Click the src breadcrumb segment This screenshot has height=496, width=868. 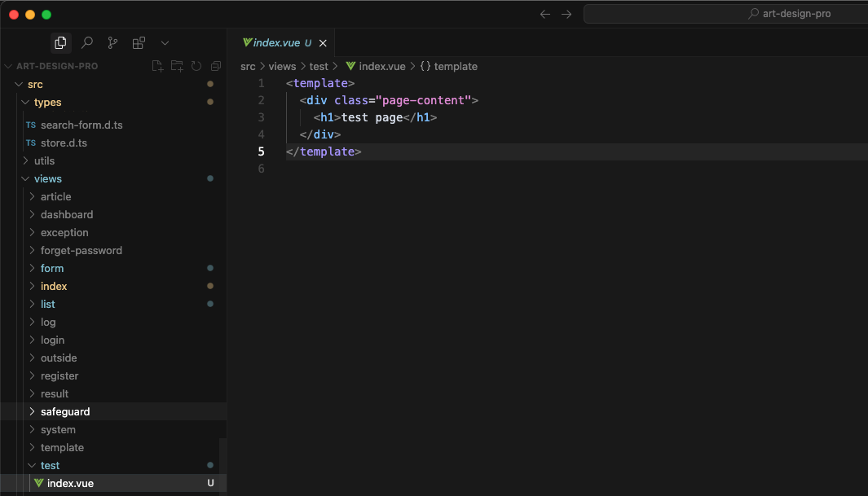point(248,66)
